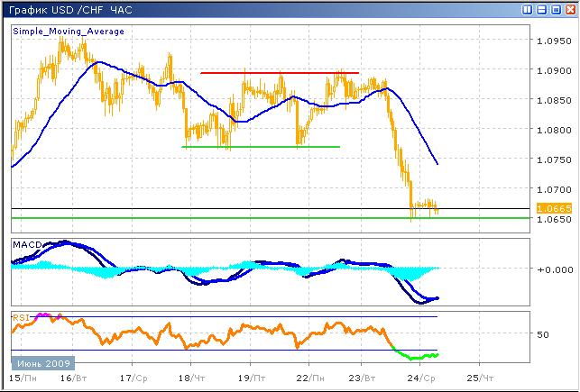Click the +0.000 MACD scale label
The width and height of the screenshot is (580, 392).
(552, 269)
